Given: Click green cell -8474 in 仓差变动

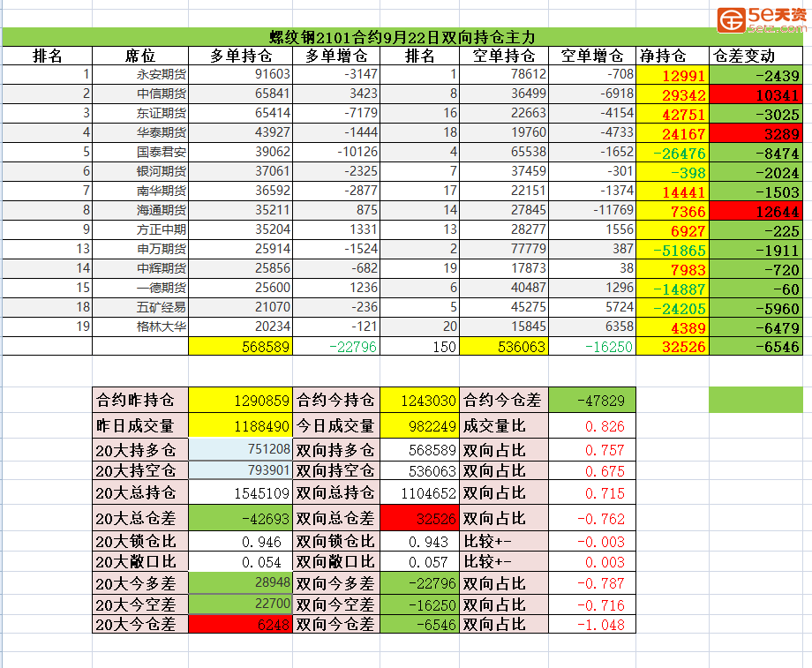Looking at the screenshot, I should point(756,154).
